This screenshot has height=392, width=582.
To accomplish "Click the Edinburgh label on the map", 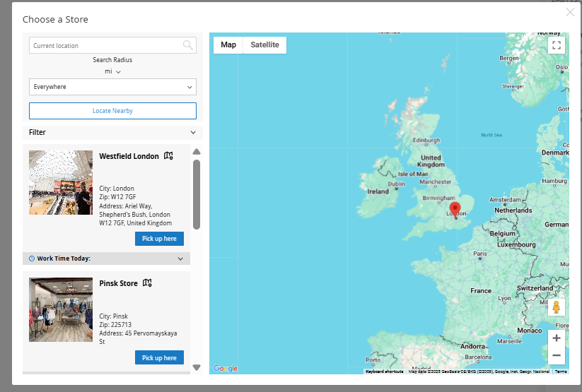I will coord(426,140).
